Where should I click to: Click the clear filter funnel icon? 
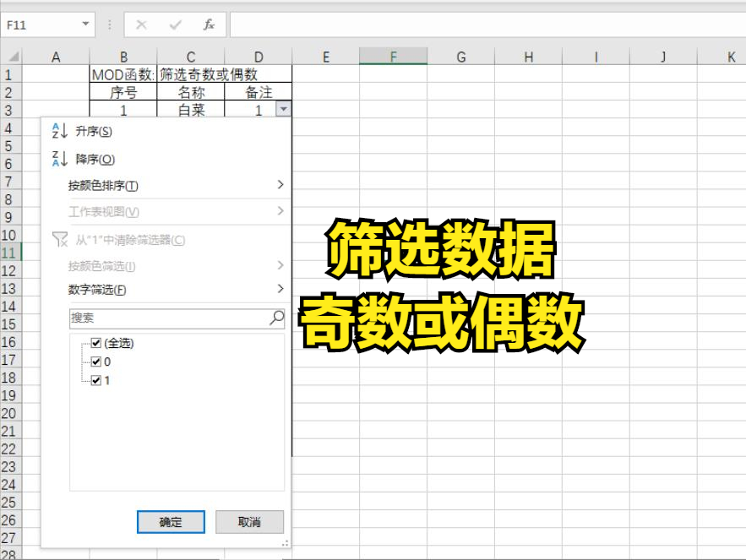60,239
